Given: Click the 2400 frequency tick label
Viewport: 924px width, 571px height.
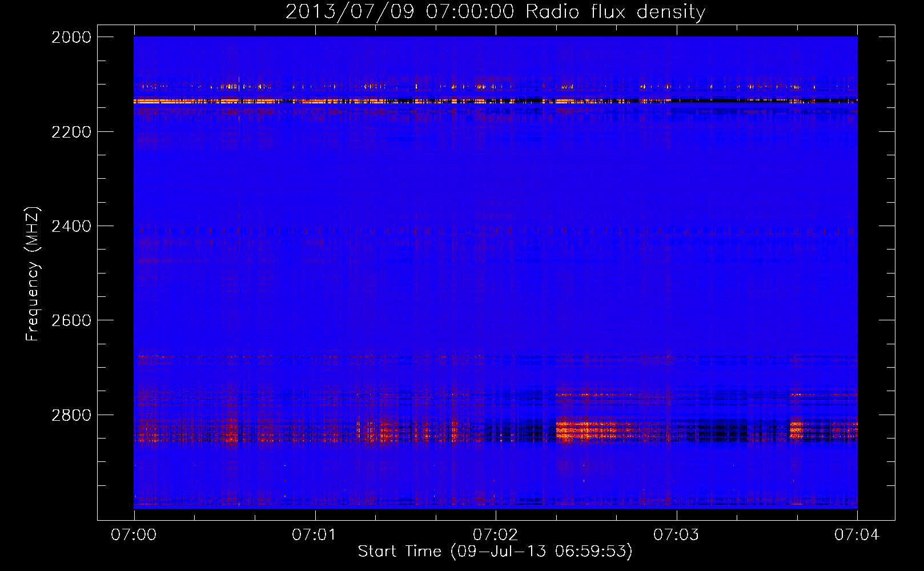Looking at the screenshot, I should tap(71, 226).
